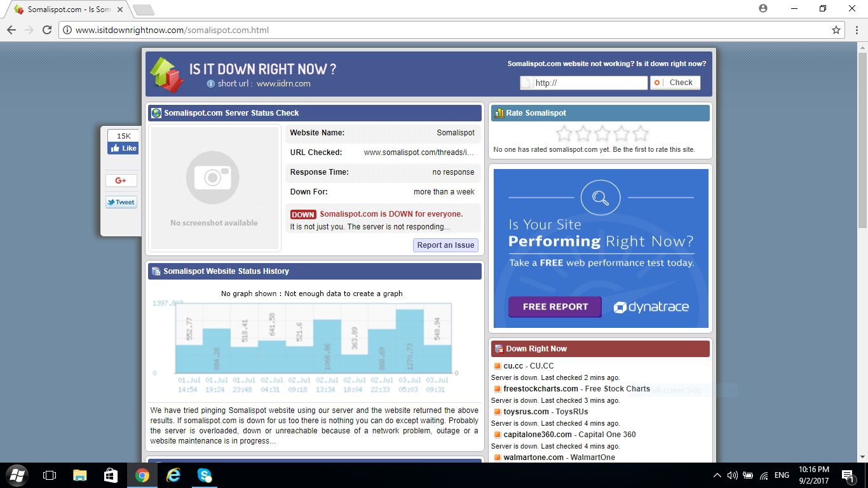This screenshot has height=488, width=868.
Task: Click the Is It Down Right Now logo arrows
Action: [166, 74]
